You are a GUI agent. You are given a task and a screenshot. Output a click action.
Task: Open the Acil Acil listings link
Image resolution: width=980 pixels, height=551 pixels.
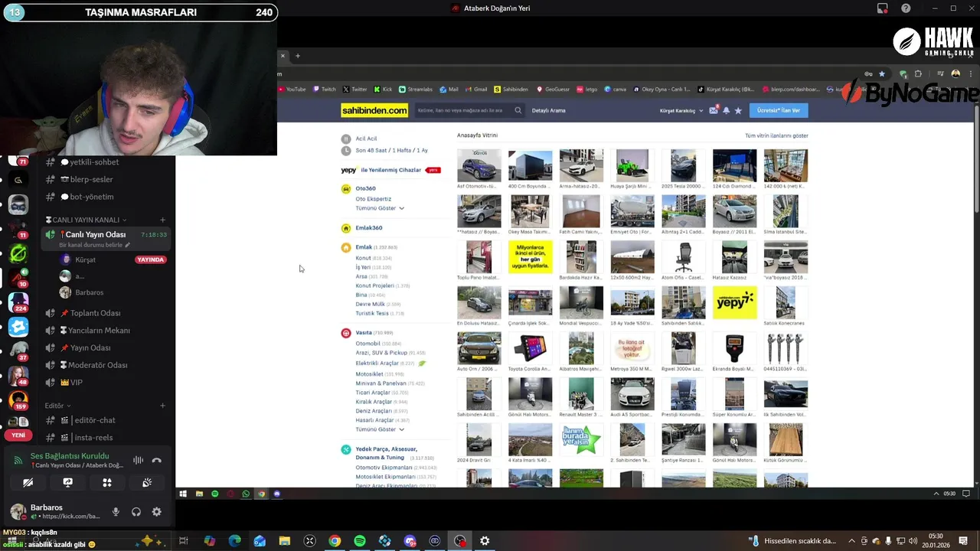tap(366, 139)
